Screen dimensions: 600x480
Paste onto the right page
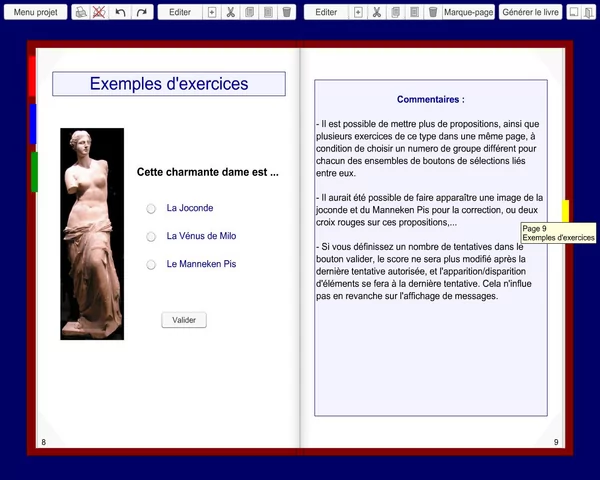414,12
